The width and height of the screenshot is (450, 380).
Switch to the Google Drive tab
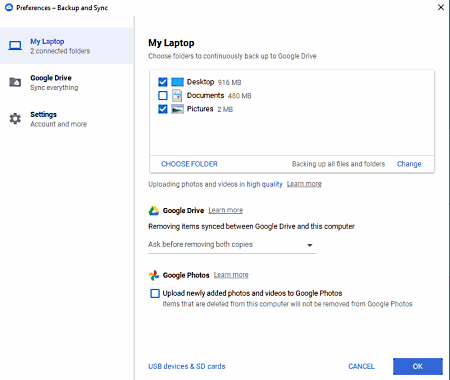tap(67, 82)
